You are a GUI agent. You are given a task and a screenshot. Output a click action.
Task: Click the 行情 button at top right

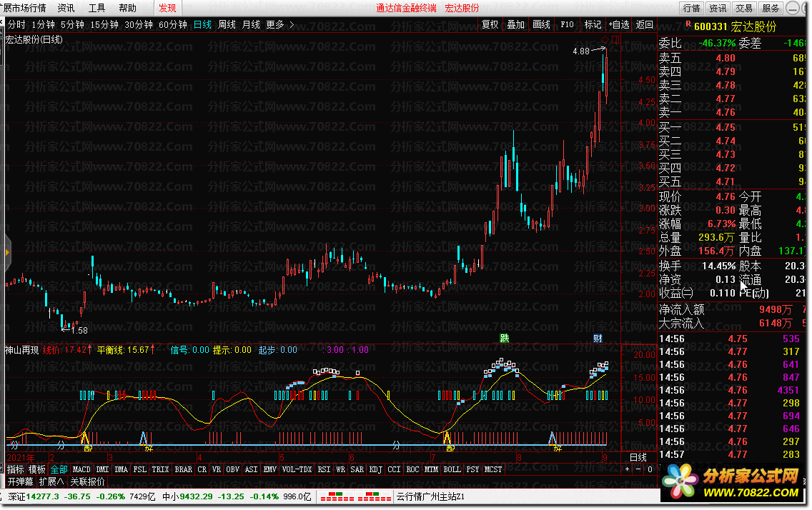[691, 8]
